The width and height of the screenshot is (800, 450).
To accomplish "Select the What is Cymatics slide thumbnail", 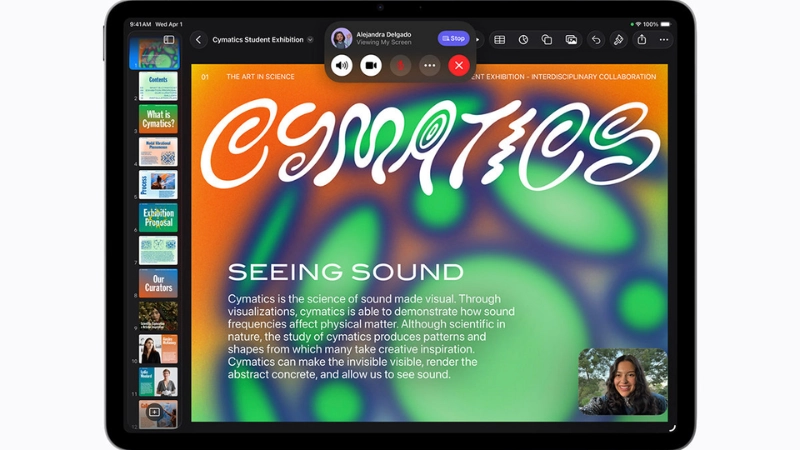I will (158, 118).
